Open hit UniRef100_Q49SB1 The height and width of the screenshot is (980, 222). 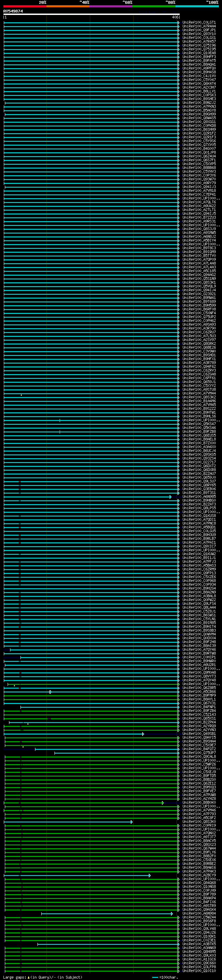pyautogui.click(x=199, y=734)
